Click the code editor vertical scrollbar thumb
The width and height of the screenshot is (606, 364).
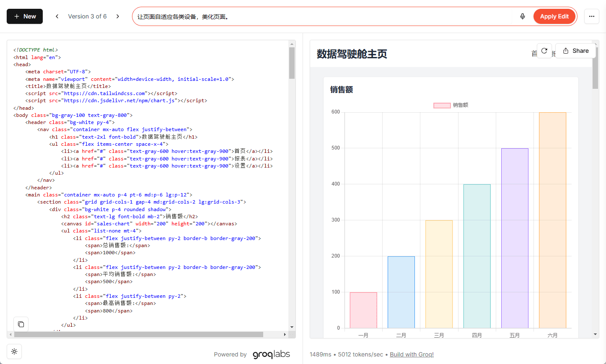click(x=292, y=63)
